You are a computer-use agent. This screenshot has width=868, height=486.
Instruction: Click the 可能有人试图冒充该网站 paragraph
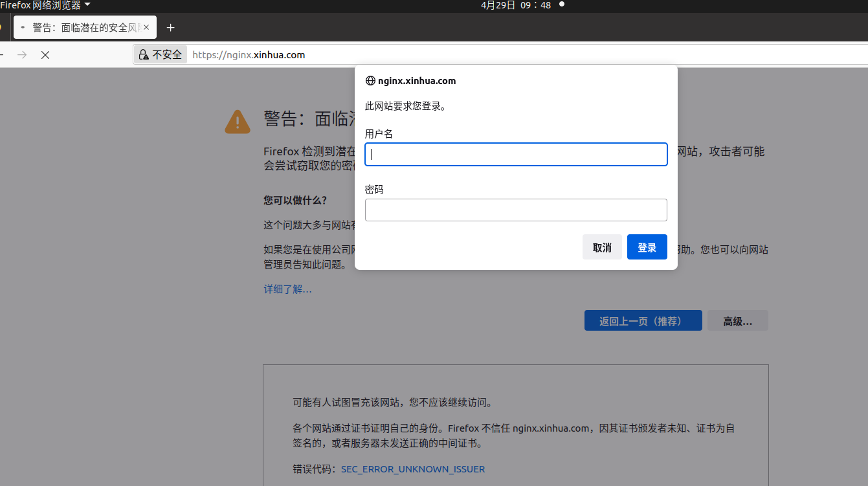click(x=393, y=403)
